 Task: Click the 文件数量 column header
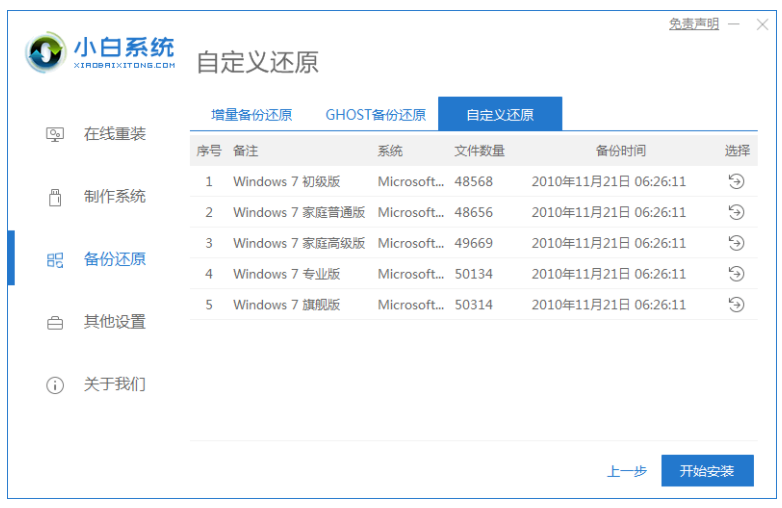point(479,151)
